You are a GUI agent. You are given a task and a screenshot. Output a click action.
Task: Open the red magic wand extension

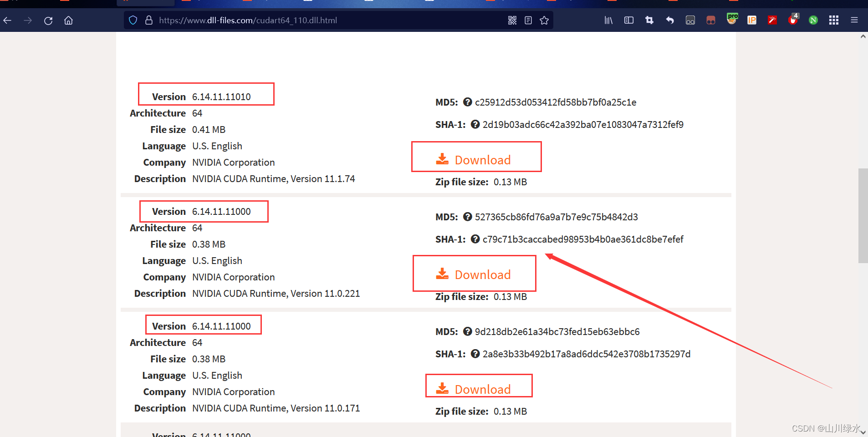pos(772,20)
